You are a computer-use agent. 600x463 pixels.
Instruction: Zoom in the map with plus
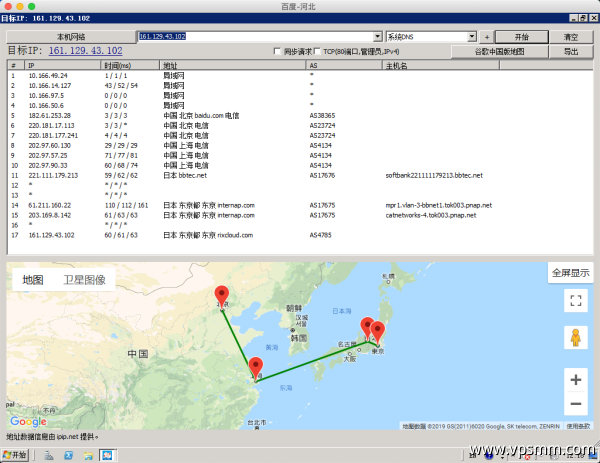576,380
